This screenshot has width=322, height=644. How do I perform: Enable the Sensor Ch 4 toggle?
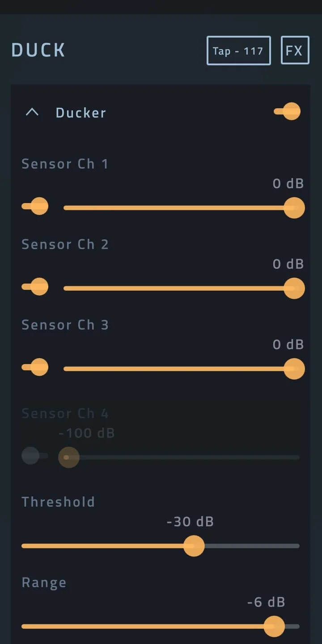[35, 455]
